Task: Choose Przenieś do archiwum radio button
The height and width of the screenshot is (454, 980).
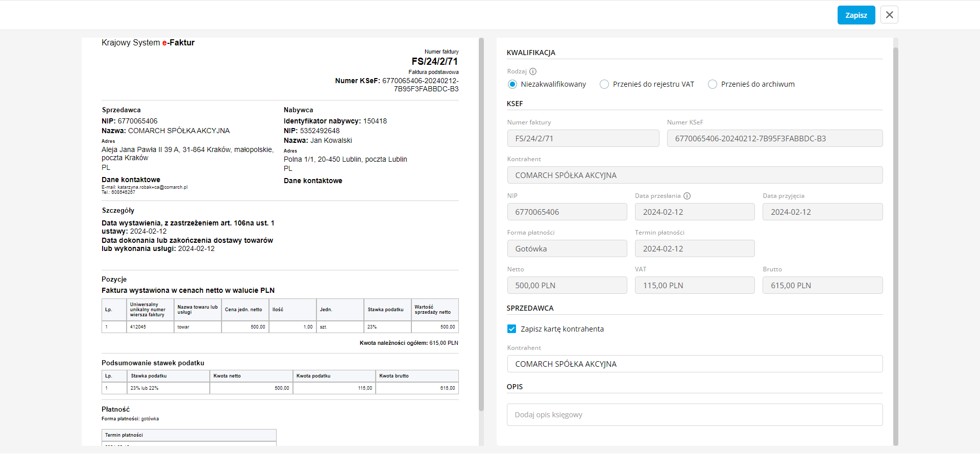Action: 713,84
